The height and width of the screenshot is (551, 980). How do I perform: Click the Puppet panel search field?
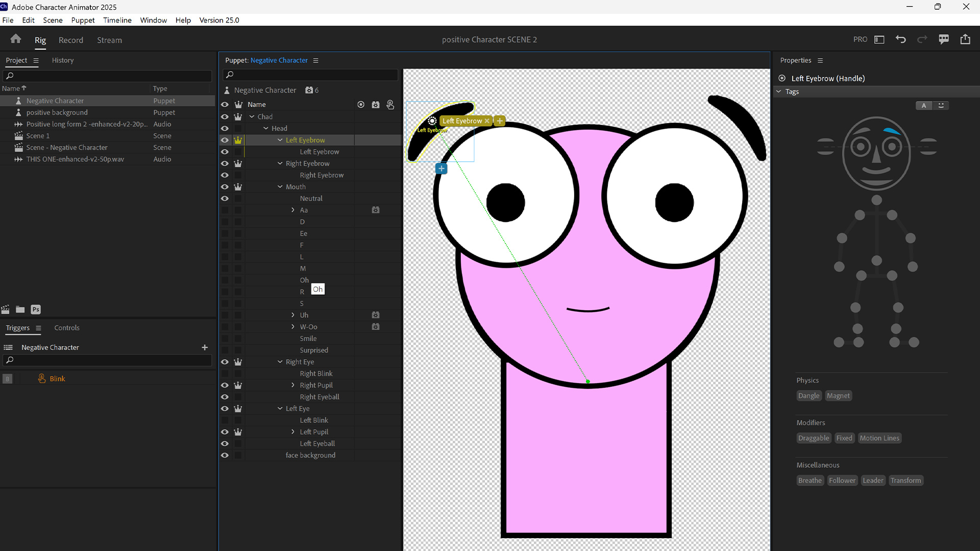coord(310,74)
